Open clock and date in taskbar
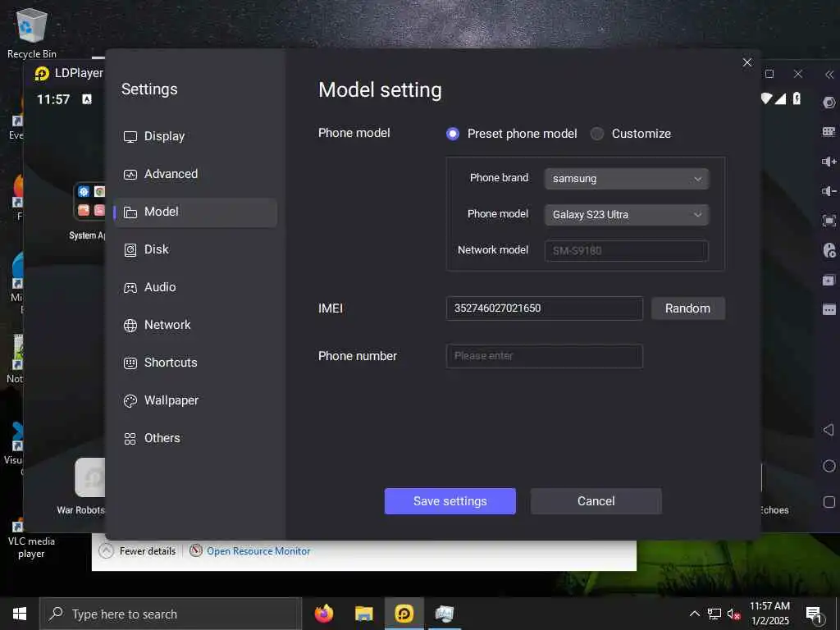This screenshot has height=630, width=840. pos(769,614)
